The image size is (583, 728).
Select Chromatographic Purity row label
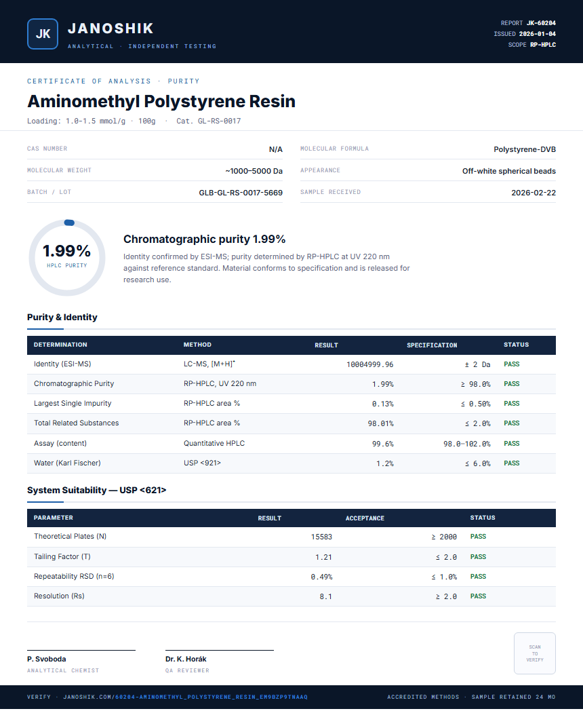pyautogui.click(x=74, y=383)
